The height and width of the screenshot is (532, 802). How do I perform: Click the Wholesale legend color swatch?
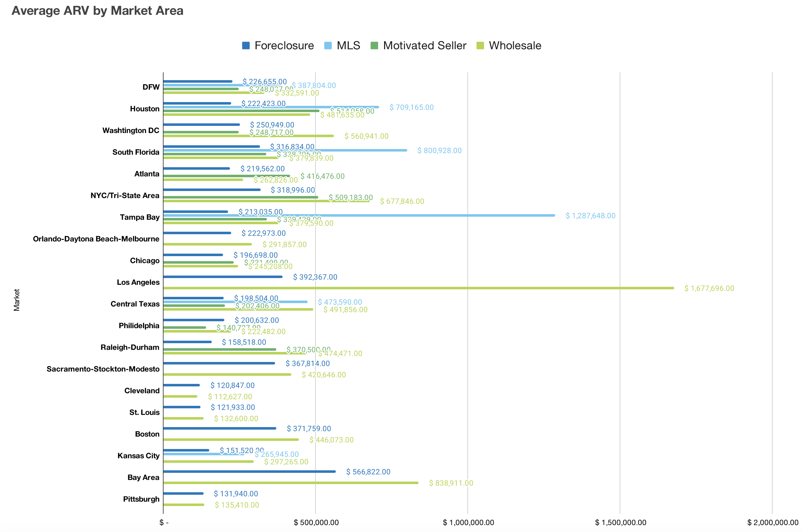(480, 45)
